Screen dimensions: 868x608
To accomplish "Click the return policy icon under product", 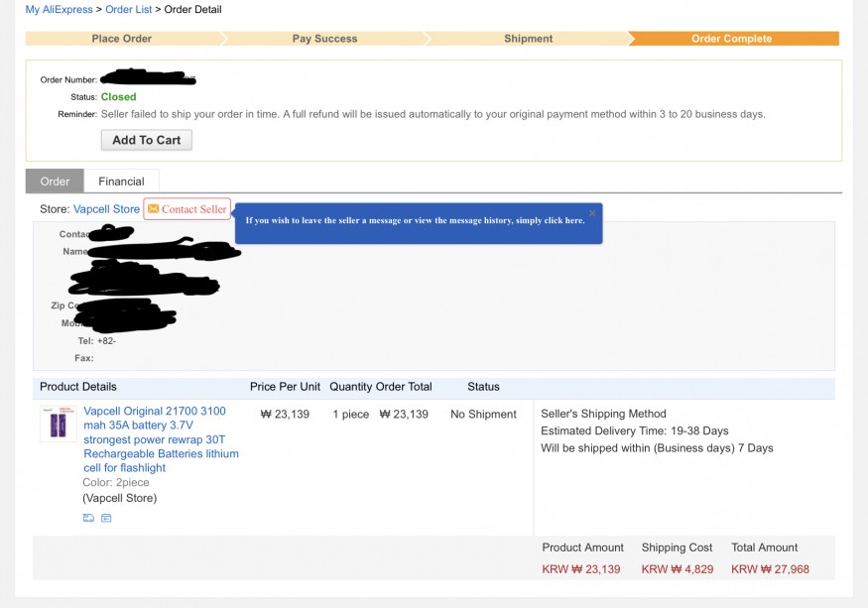I will 106,518.
